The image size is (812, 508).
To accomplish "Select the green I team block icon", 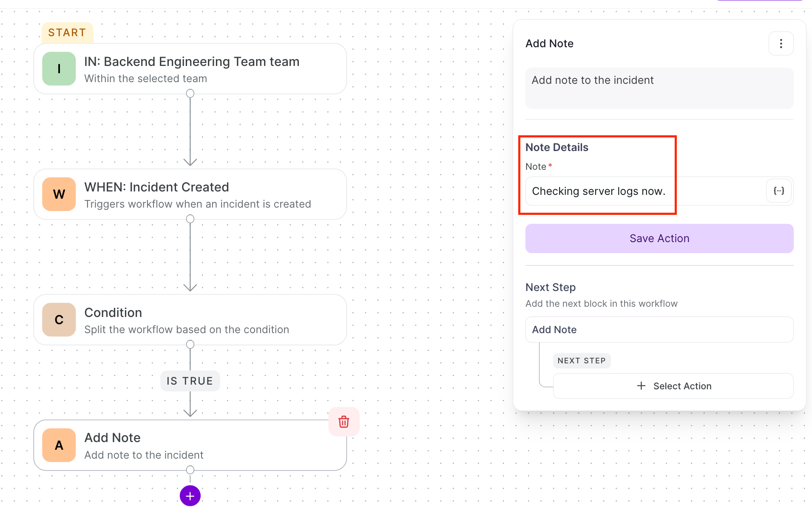I will tap(59, 68).
